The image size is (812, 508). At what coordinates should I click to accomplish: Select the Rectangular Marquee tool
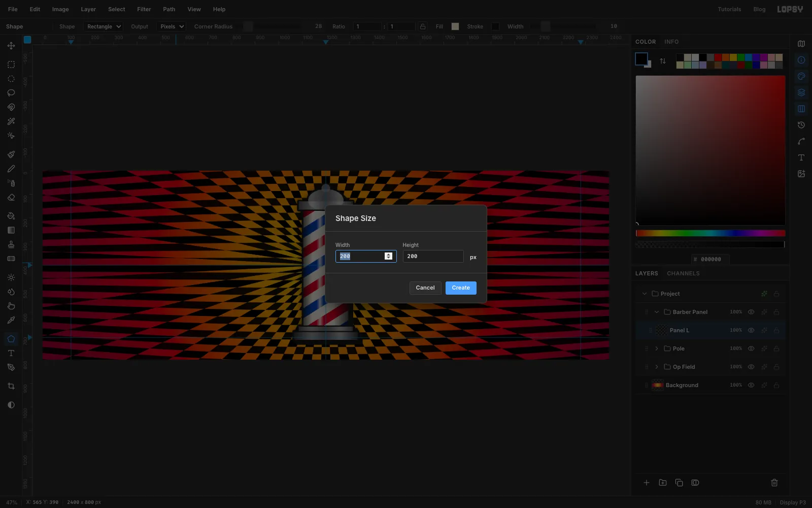click(11, 65)
